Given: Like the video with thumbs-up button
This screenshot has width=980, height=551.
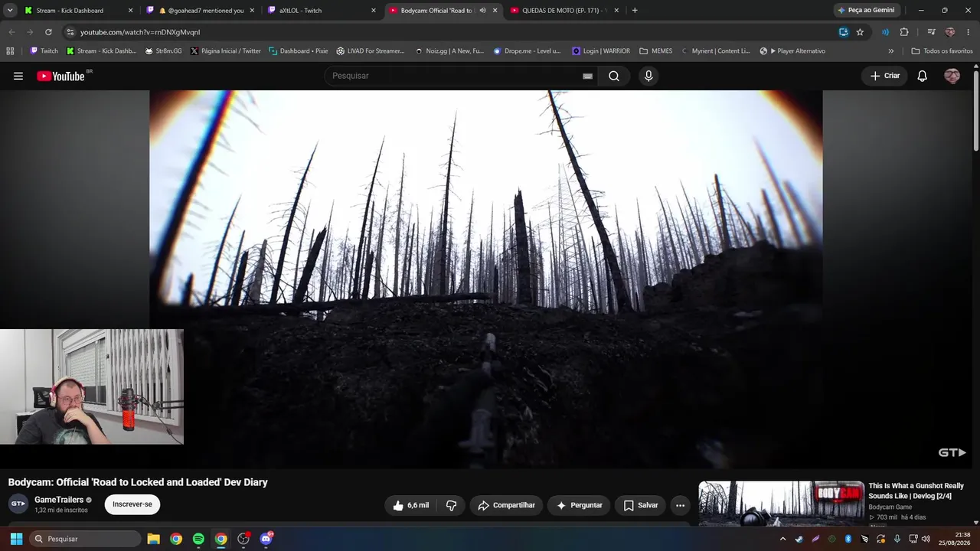Looking at the screenshot, I should pos(410,505).
